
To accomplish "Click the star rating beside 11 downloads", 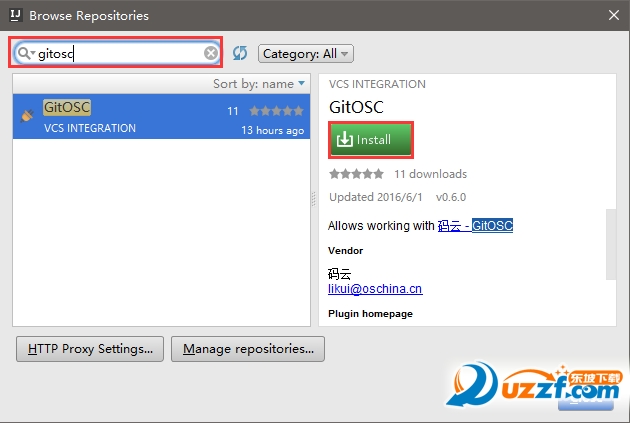I will click(356, 174).
